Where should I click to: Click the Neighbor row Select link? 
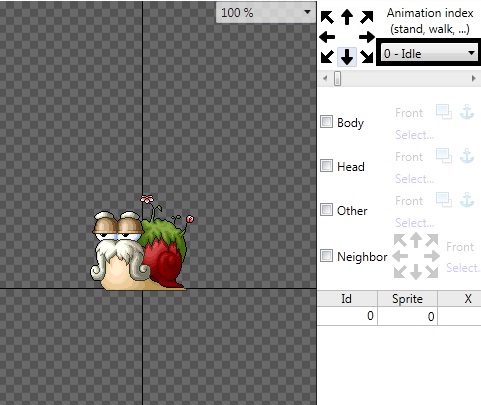463,268
